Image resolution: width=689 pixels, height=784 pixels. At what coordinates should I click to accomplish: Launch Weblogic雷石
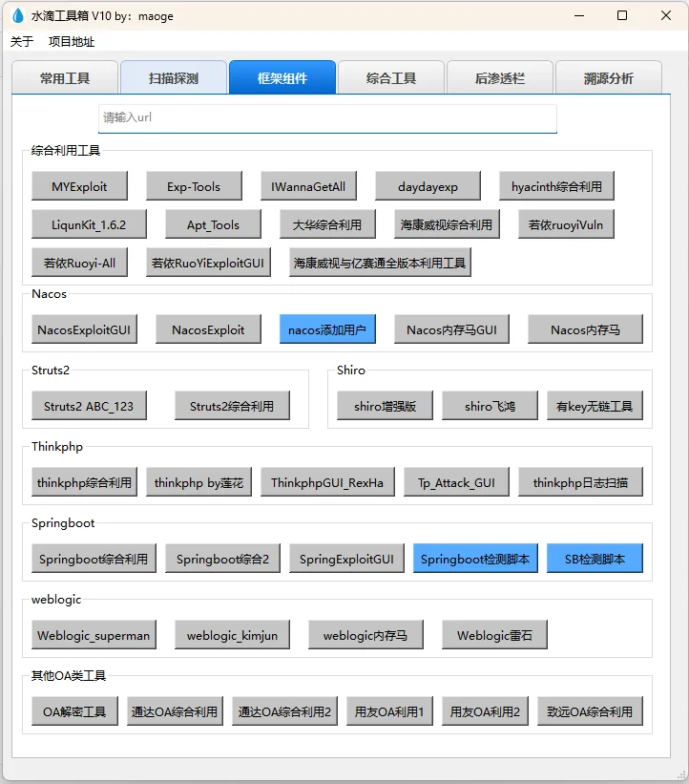[494, 635]
